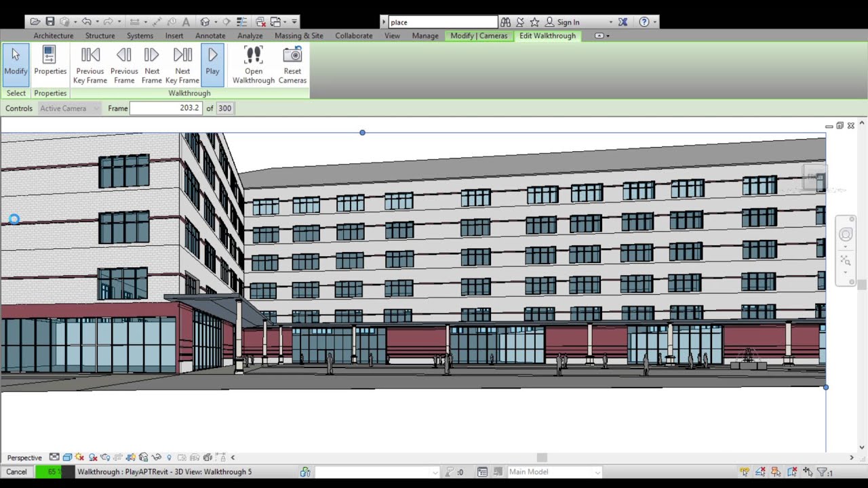This screenshot has height=488, width=868.
Task: Click Default 3D View house icon
Action: click(204, 22)
